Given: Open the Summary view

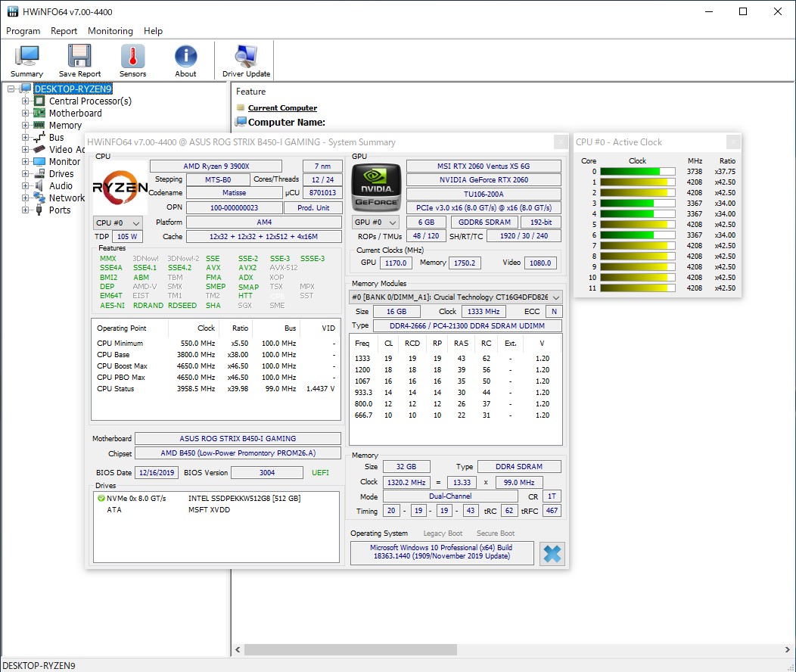Looking at the screenshot, I should pos(26,60).
